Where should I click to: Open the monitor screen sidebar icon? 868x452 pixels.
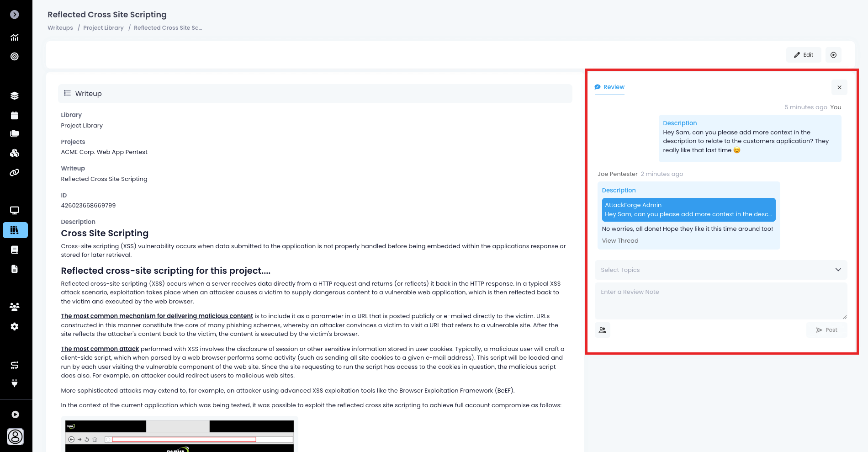click(x=15, y=211)
